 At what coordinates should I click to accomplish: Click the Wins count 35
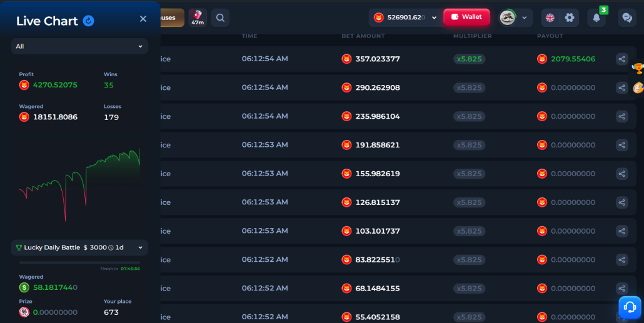[108, 86]
